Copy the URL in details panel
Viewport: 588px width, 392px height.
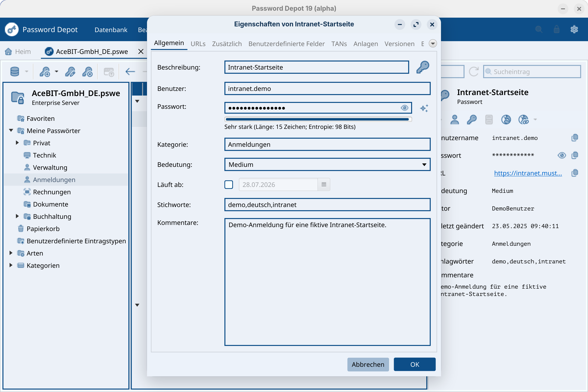tap(575, 173)
